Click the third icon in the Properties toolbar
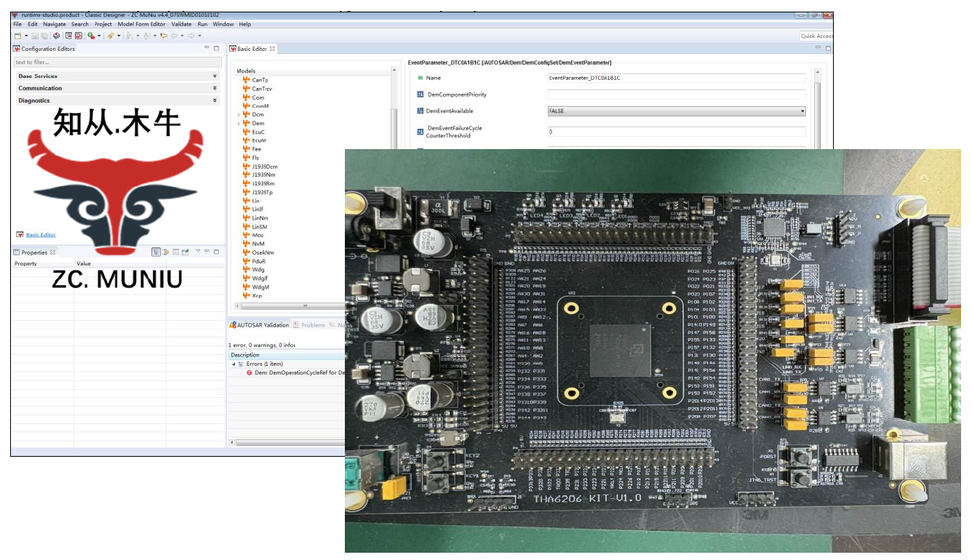972x560 pixels. tap(175, 252)
